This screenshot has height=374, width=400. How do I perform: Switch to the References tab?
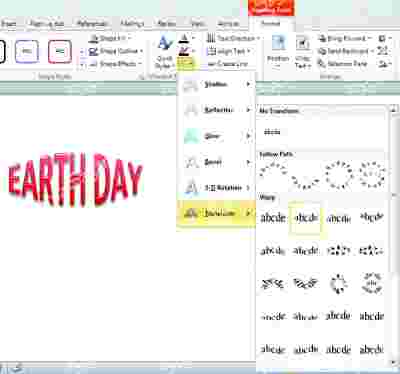(92, 24)
